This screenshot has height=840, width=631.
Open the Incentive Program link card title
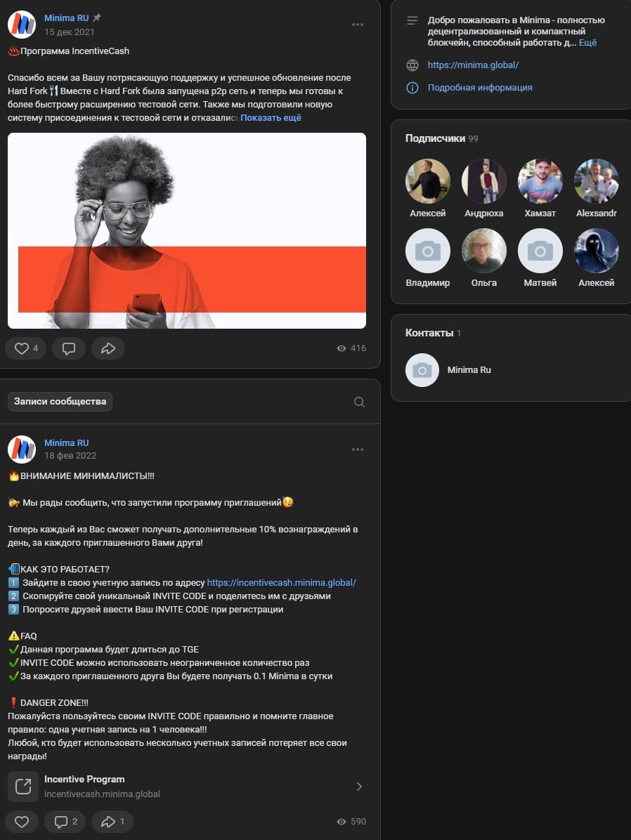point(84,780)
